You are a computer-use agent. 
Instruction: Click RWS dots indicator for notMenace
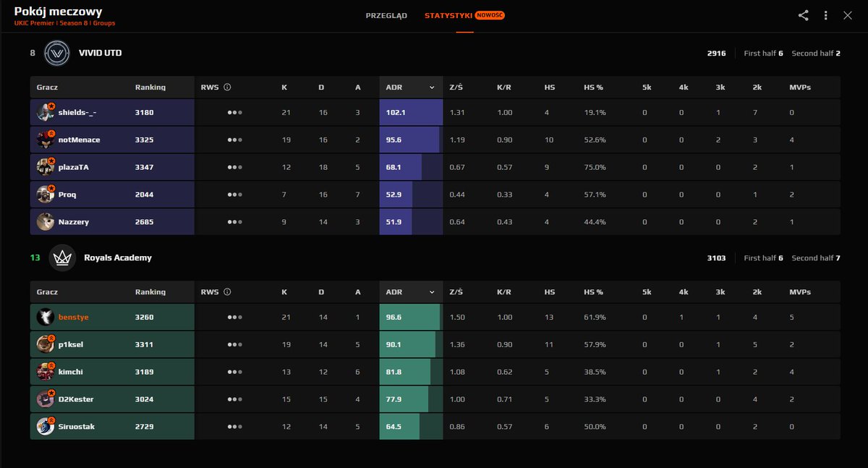(234, 140)
